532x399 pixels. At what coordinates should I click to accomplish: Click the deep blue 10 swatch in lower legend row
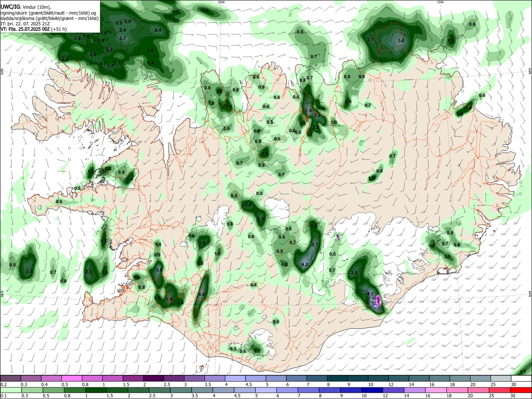click(x=372, y=390)
